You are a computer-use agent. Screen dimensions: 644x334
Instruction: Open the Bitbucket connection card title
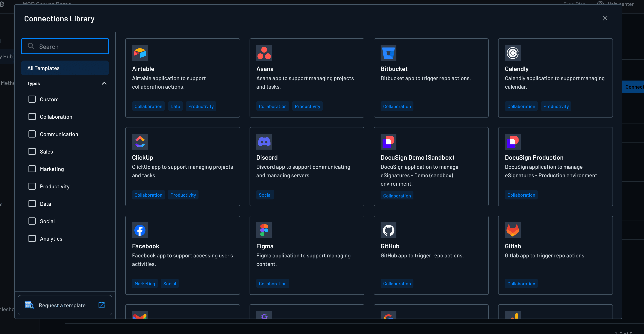(394, 69)
